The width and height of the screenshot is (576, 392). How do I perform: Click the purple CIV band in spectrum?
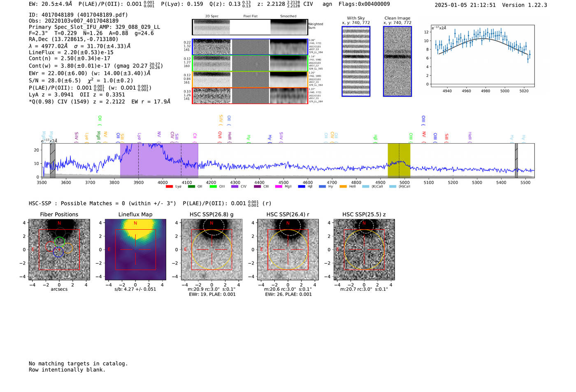tap(159, 160)
